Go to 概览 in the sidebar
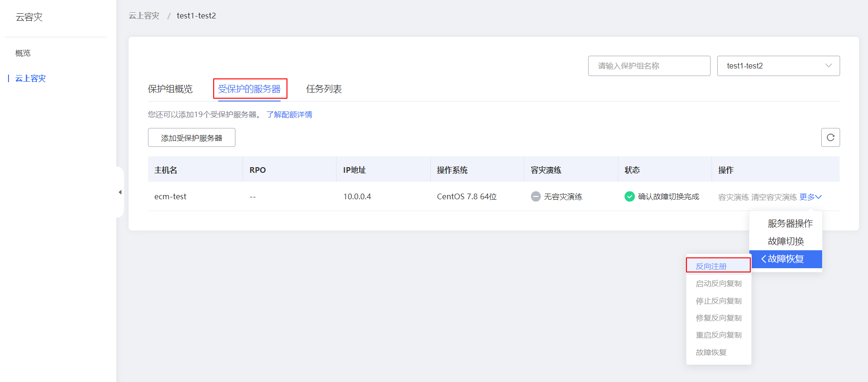The image size is (868, 382). (x=23, y=53)
